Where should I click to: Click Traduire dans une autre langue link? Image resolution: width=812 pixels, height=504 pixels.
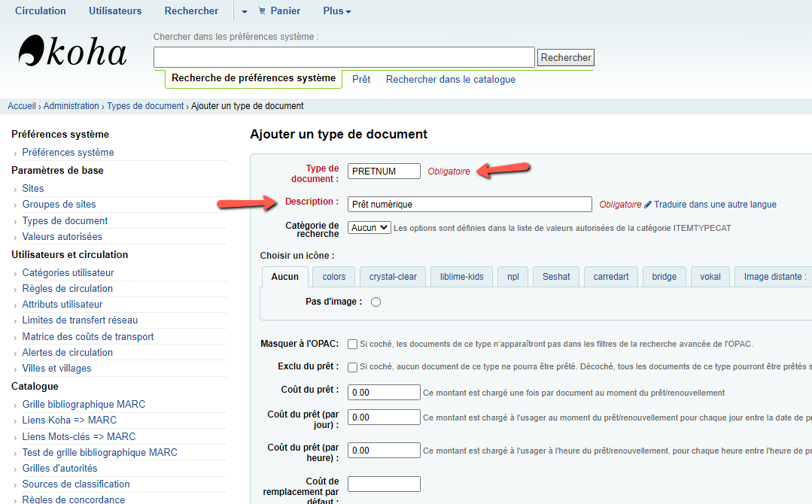715,205
